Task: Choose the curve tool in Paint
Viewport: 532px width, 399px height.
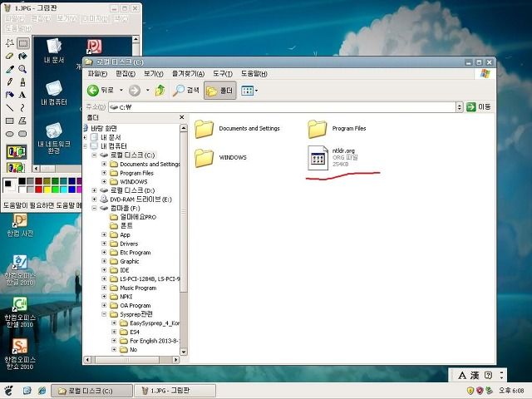Action: [22, 107]
